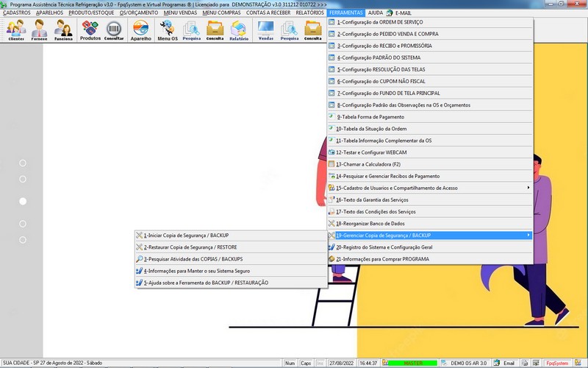Click the Consultar barcode toolbar icon
The width and height of the screenshot is (588, 368).
tap(114, 30)
